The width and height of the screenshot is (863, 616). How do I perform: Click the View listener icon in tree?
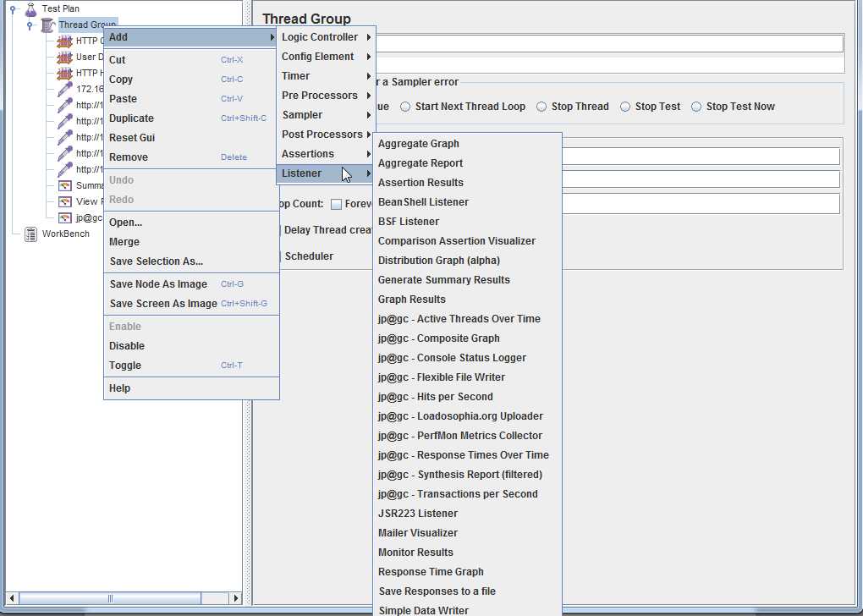point(65,201)
